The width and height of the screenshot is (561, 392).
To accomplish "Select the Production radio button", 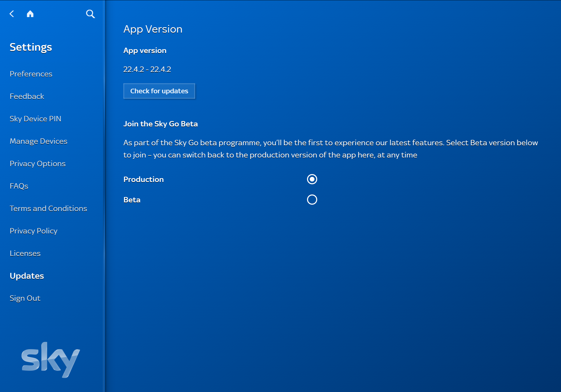I will [x=312, y=179].
